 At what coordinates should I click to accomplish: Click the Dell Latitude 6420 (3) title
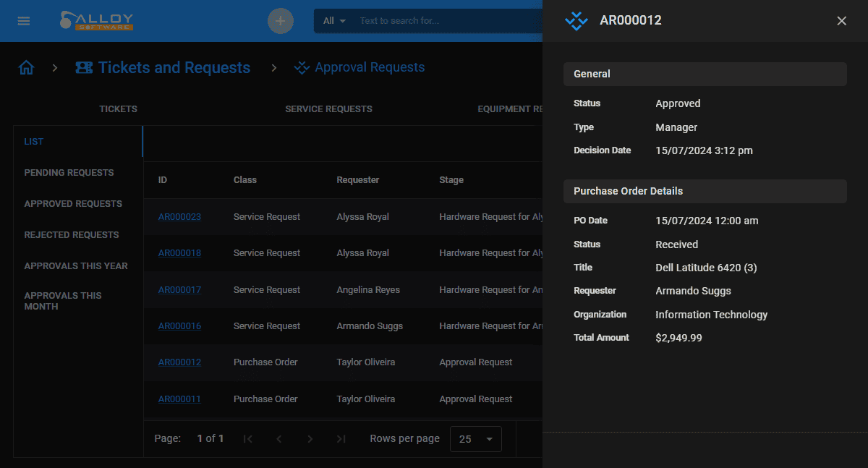pyautogui.click(x=706, y=268)
